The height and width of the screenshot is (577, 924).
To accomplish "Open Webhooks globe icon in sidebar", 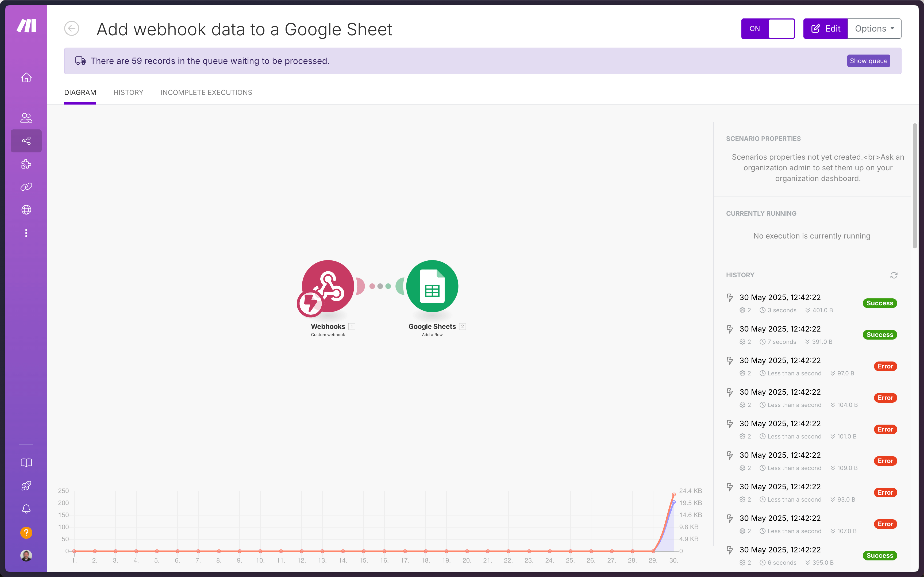I will coord(26,210).
